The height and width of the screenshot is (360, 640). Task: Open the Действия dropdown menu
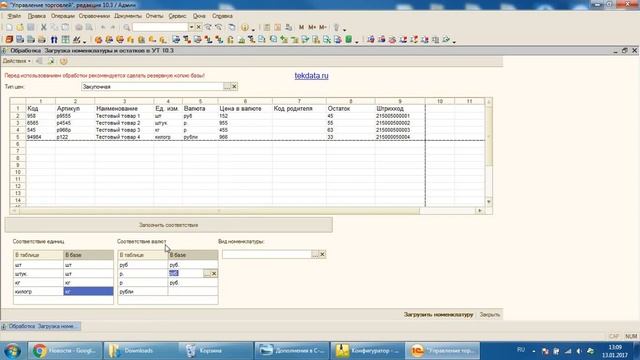click(16, 61)
